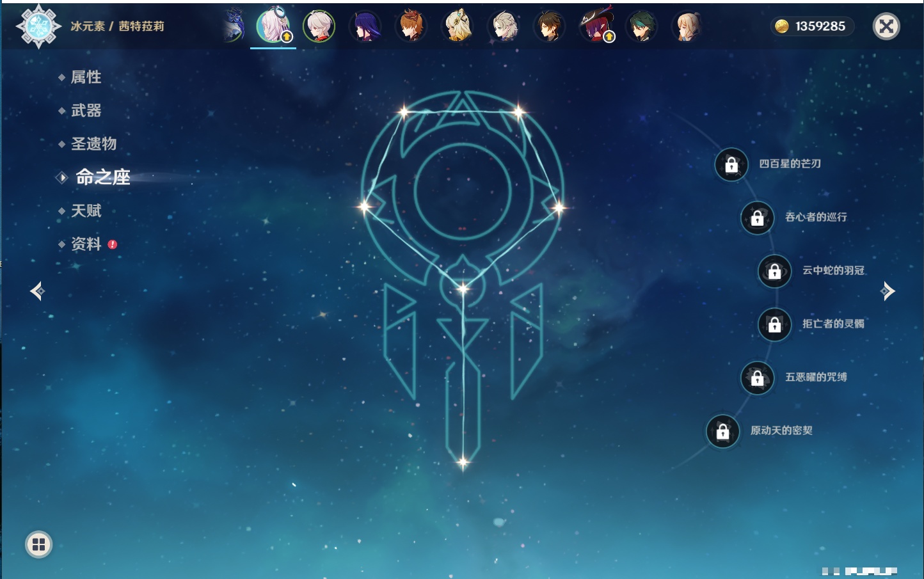Select the locked 五恶曜的咒缚 constellation node
Screen dimensions: 924x579
point(758,377)
